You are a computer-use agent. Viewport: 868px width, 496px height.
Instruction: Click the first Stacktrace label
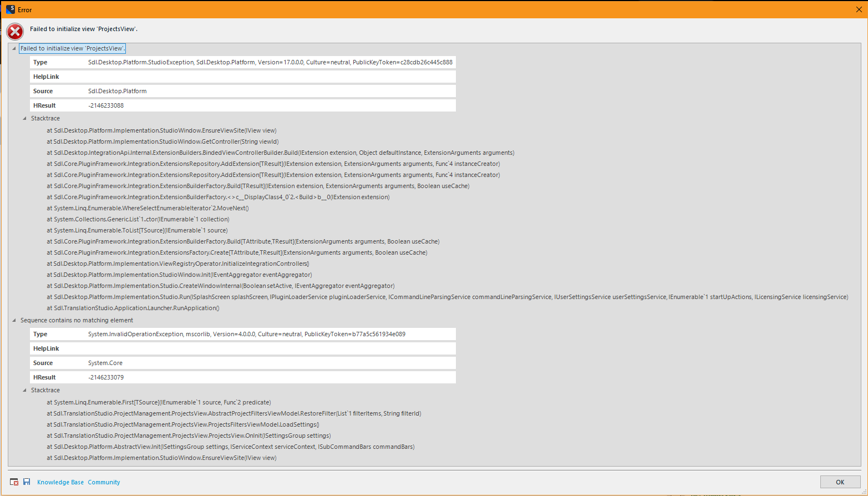[x=45, y=118]
